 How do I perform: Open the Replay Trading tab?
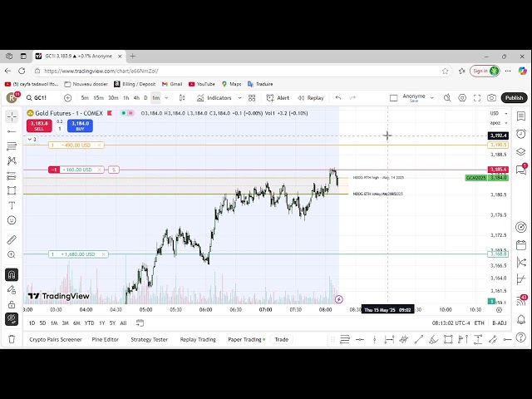(x=198, y=340)
